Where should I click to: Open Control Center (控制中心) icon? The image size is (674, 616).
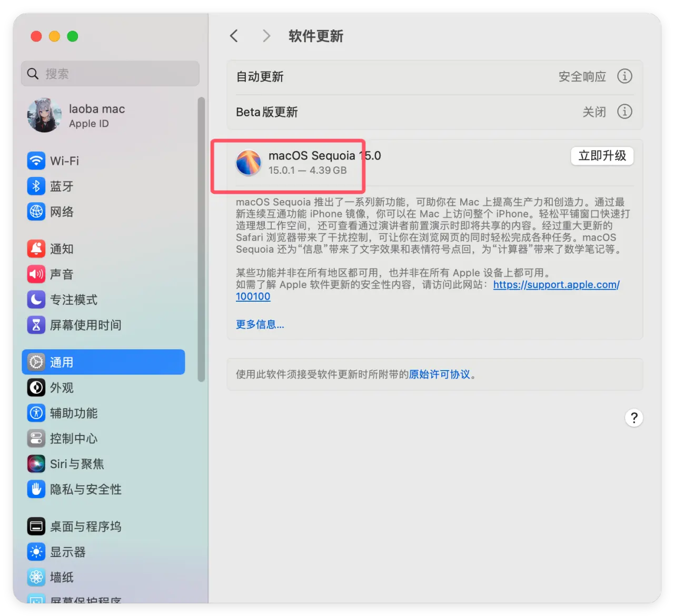click(36, 438)
